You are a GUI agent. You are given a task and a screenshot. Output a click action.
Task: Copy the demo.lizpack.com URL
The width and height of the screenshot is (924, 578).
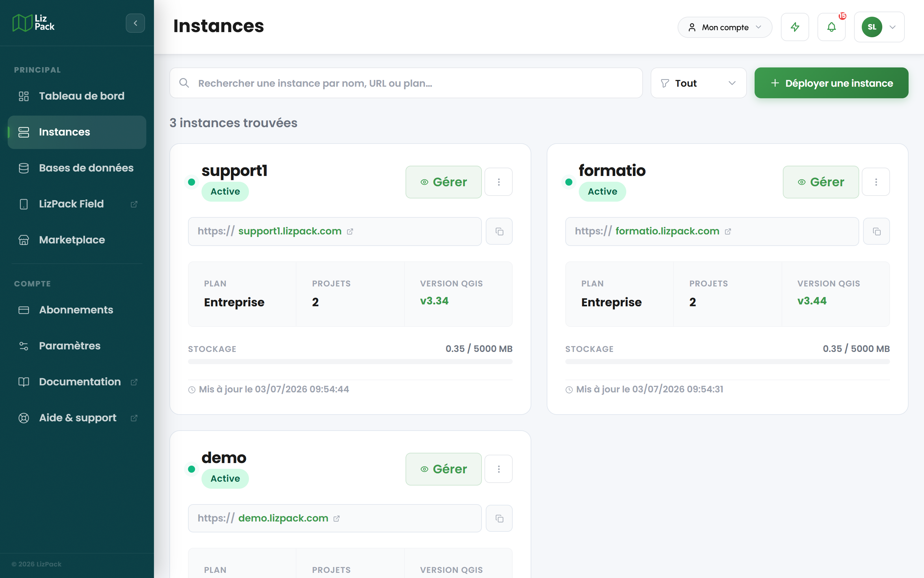pyautogui.click(x=499, y=518)
